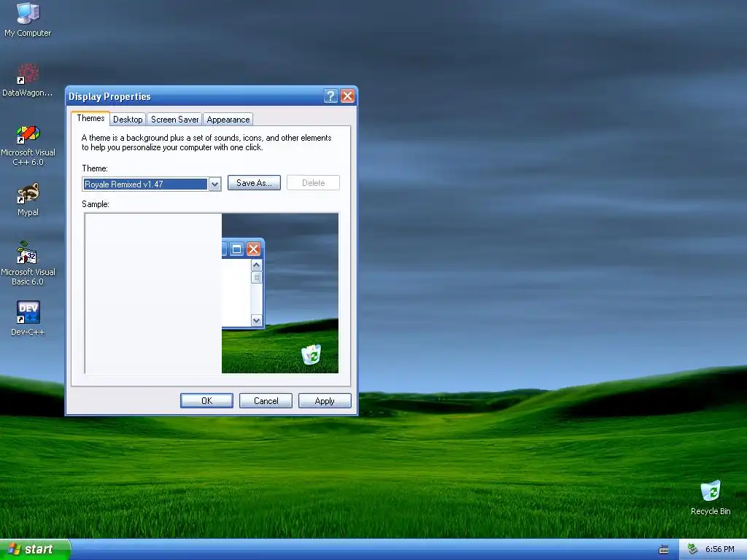
Task: Open My Computer desktop icon
Action: coord(28,19)
